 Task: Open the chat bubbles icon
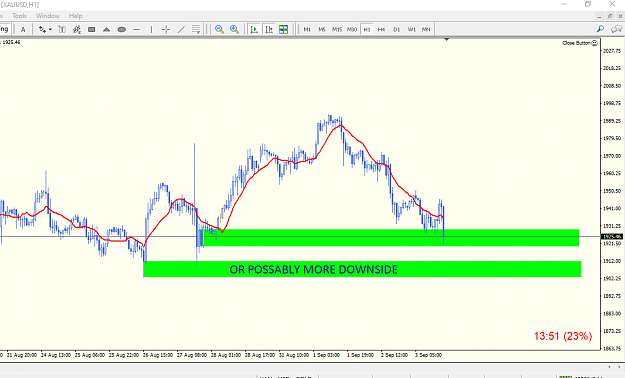pos(616,29)
